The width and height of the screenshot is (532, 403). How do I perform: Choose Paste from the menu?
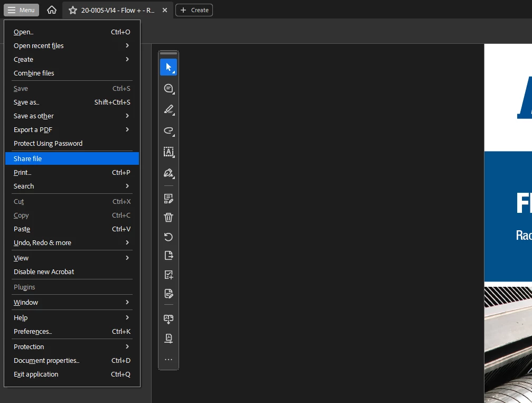[72, 229]
